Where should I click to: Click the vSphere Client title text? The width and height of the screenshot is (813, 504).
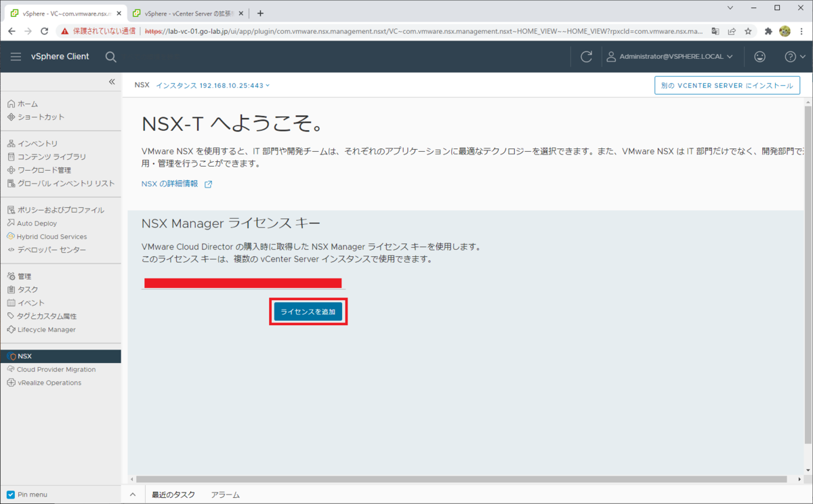(x=60, y=57)
